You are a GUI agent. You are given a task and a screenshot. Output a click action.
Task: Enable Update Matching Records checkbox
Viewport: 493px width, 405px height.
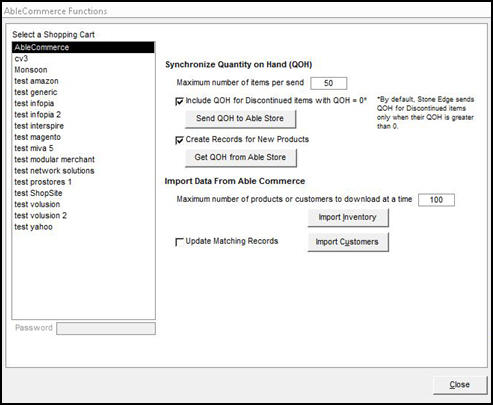179,242
